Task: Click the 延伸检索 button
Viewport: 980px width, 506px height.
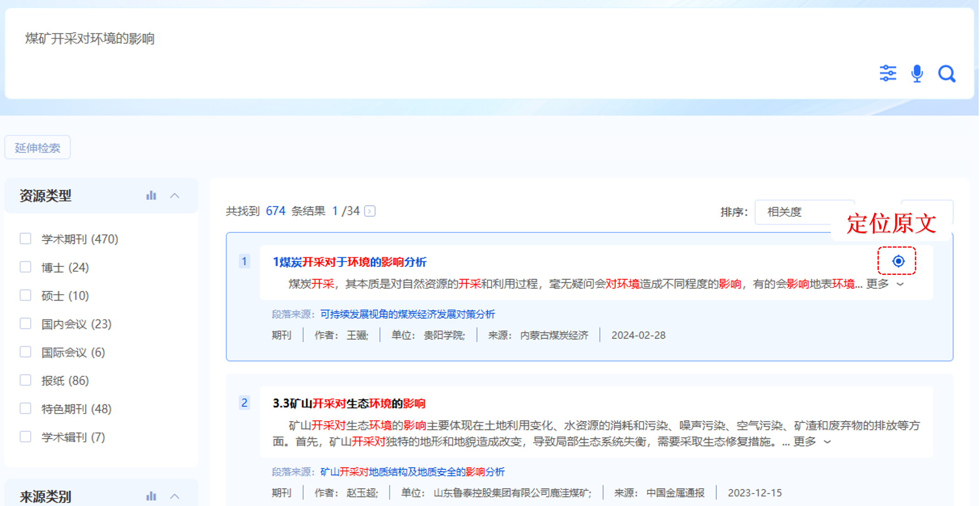Action: pos(38,148)
